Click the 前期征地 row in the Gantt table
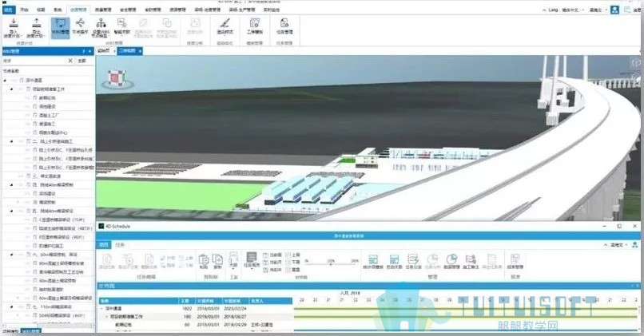The image size is (644, 336). pyautogui.click(x=196, y=325)
